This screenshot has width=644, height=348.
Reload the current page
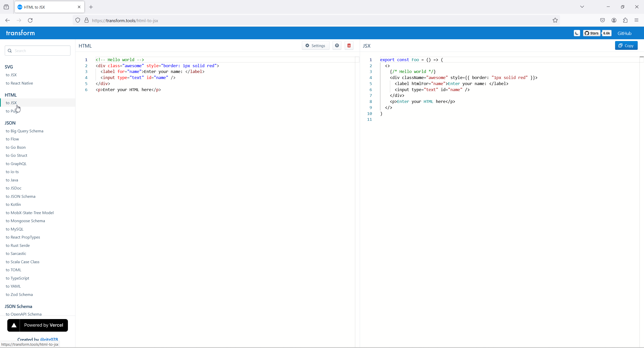pyautogui.click(x=30, y=20)
